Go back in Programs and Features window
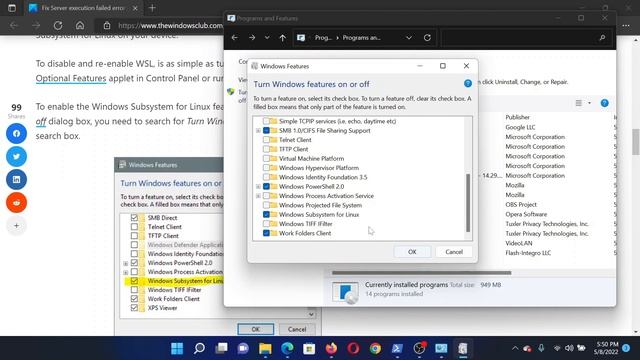 [x=234, y=38]
